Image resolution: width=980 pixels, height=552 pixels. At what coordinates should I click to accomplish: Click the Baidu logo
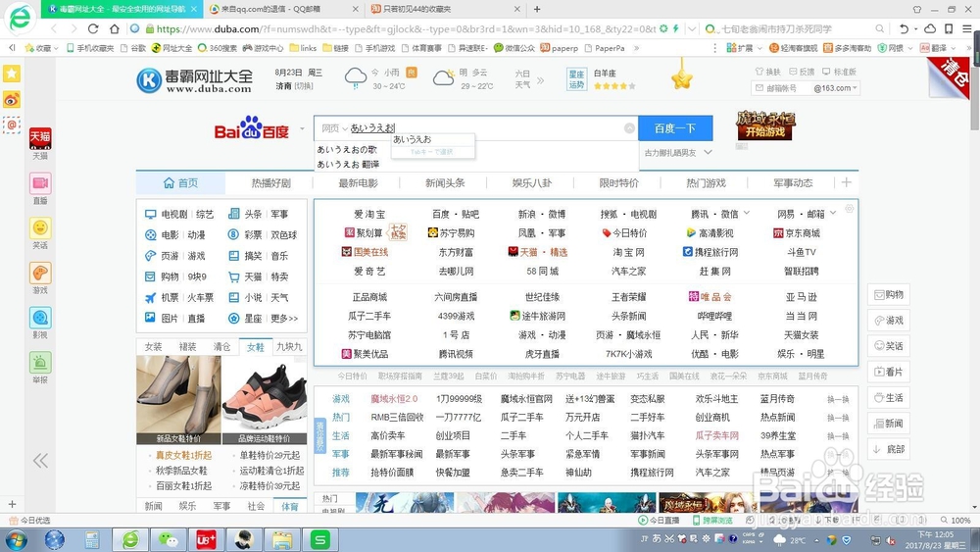tap(251, 128)
